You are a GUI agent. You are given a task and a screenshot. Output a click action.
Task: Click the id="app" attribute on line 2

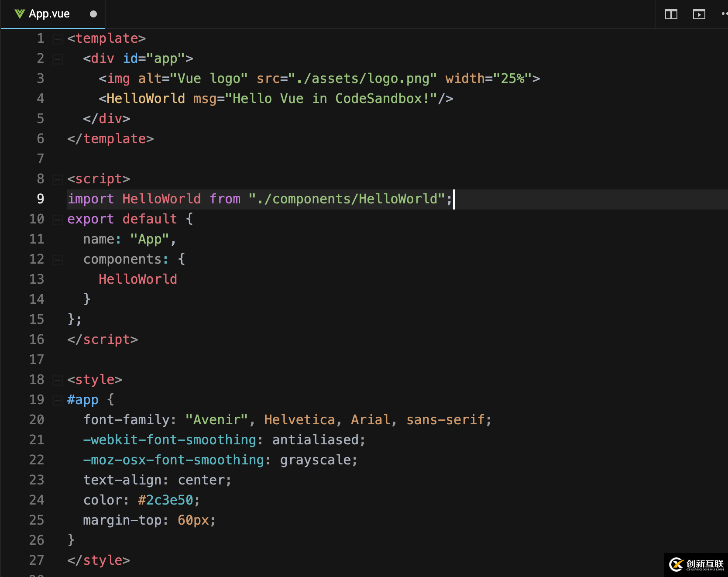(154, 58)
